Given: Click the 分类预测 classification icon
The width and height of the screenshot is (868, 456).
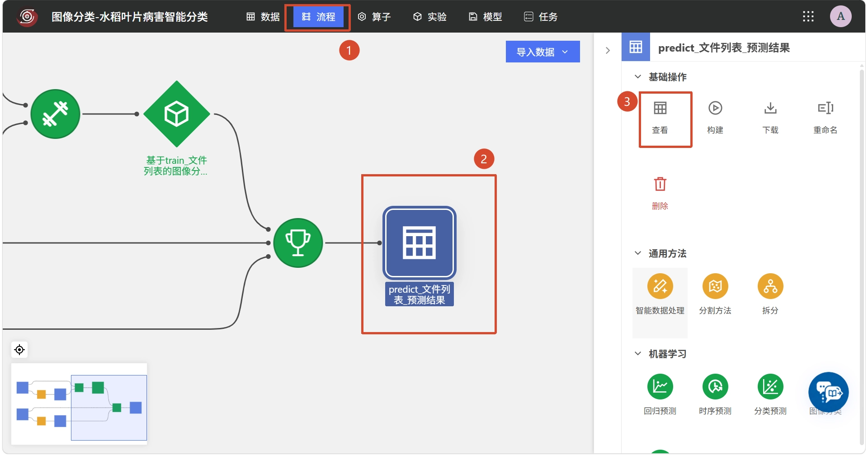Looking at the screenshot, I should pos(770,386).
